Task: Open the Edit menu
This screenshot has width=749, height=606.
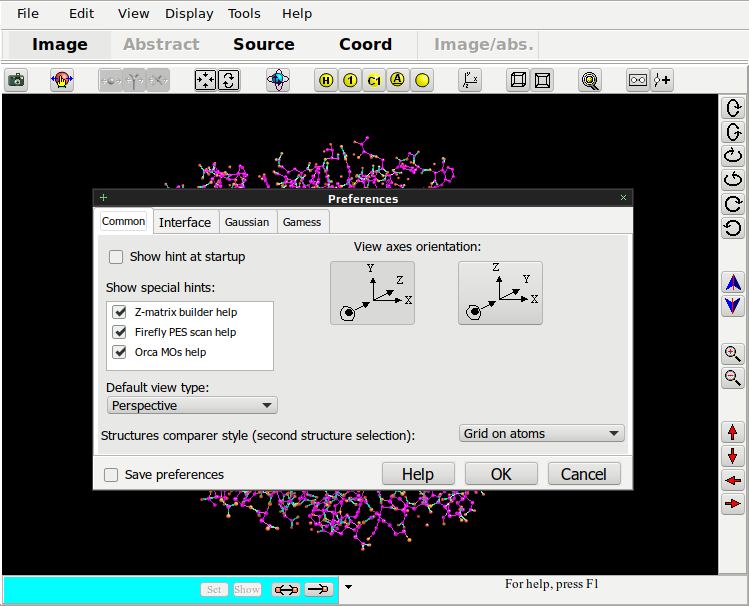Action: [82, 14]
